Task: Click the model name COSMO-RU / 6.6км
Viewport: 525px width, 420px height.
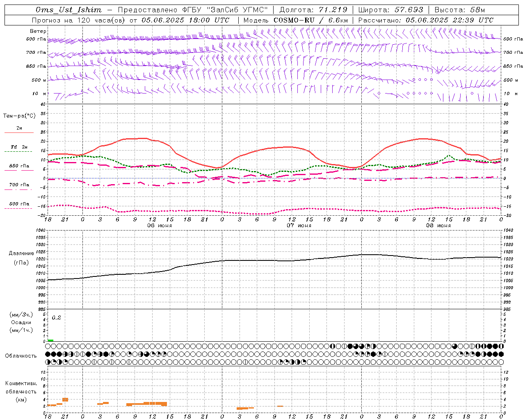Action: (310, 20)
